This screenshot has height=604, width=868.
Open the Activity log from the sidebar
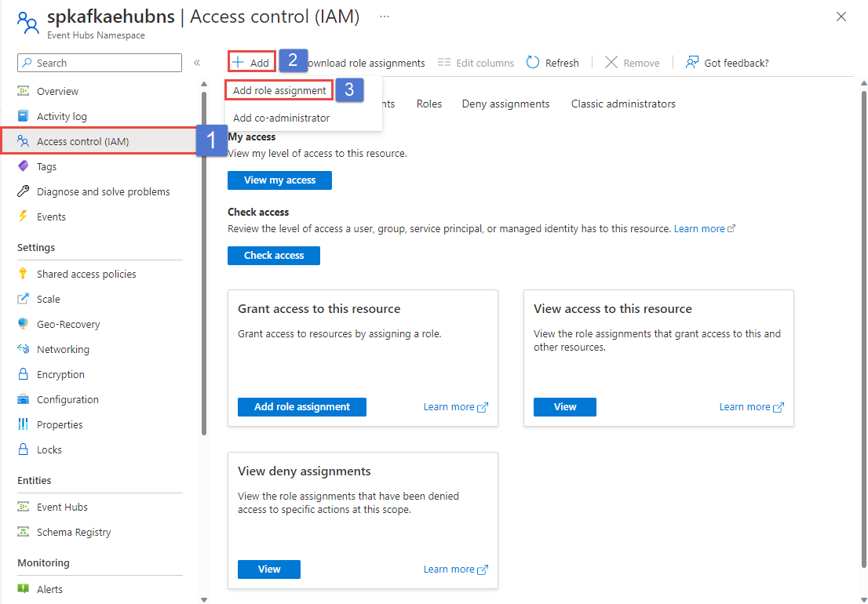click(60, 115)
